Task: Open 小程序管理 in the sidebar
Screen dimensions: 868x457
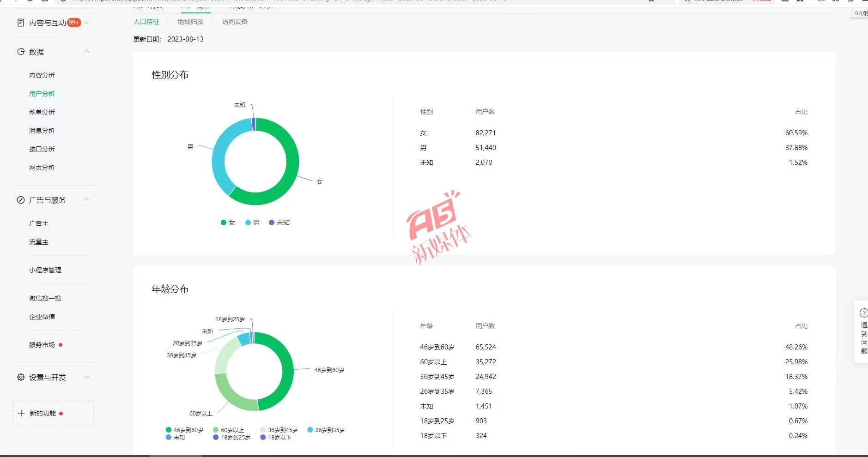Action: pyautogui.click(x=45, y=270)
